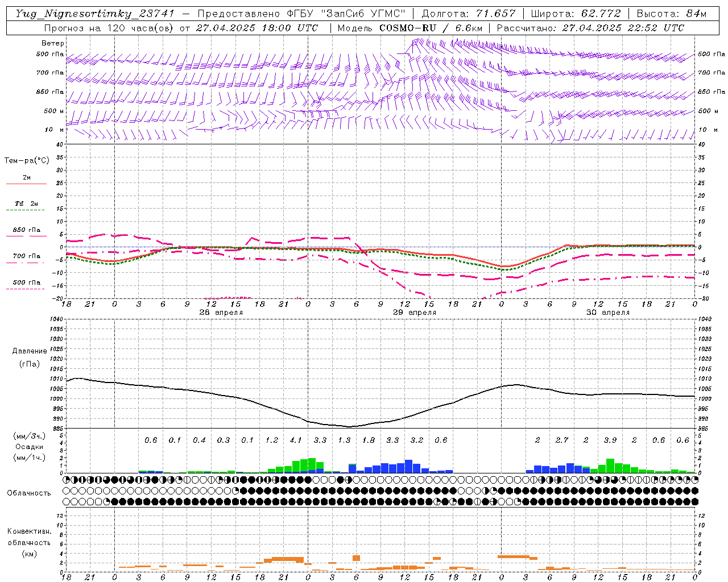This screenshot has height=582, width=728.
Task: Click the 4.1 precipitation value
Action: tap(296, 440)
